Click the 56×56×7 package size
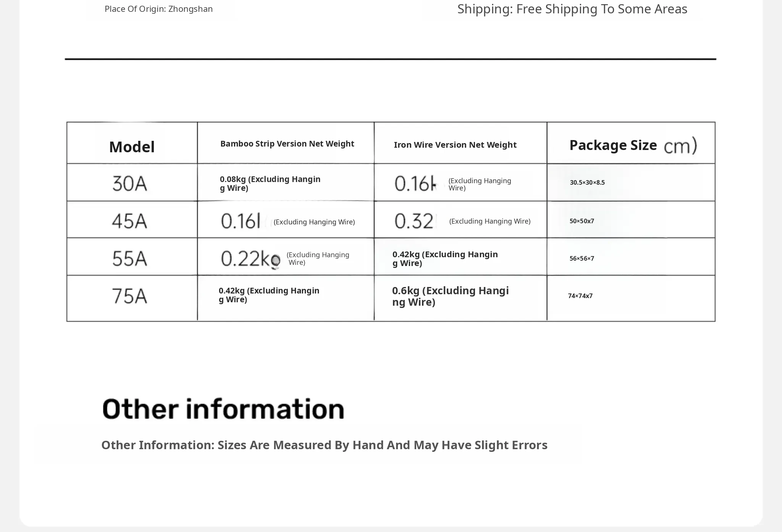The image size is (782, 532). (x=582, y=258)
